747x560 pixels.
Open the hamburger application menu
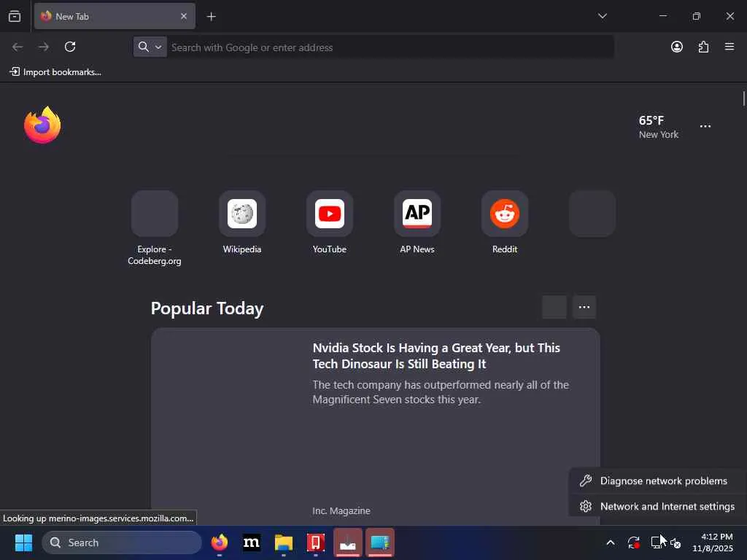click(x=729, y=47)
